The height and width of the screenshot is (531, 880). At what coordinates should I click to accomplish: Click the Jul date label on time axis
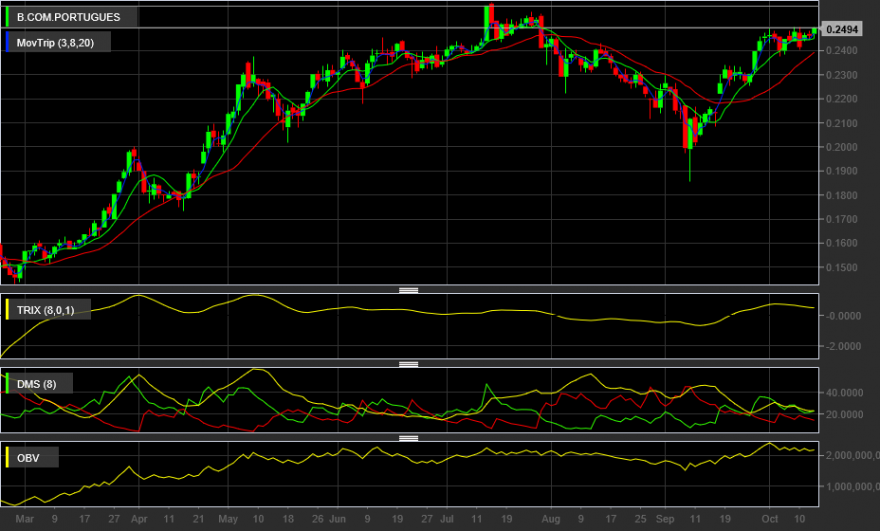click(x=447, y=519)
